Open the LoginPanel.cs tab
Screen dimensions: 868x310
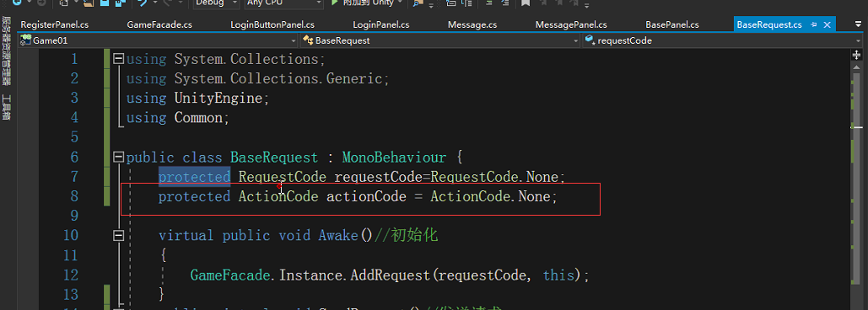coord(381,25)
